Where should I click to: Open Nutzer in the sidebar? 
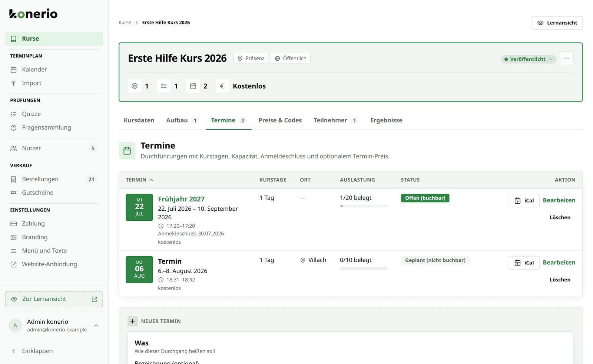pyautogui.click(x=54, y=148)
